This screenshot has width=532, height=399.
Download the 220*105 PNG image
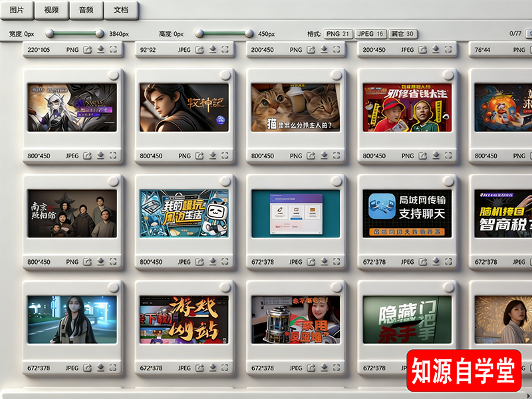pos(101,49)
